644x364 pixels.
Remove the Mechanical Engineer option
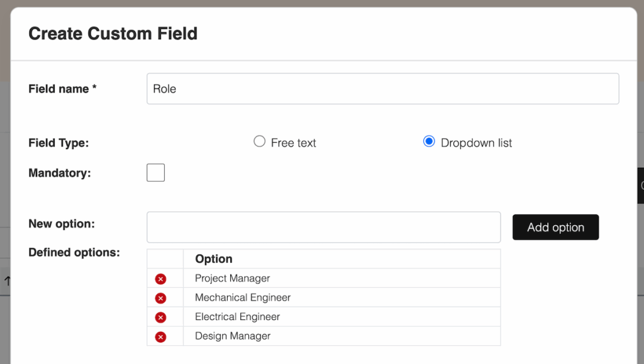pyautogui.click(x=160, y=298)
